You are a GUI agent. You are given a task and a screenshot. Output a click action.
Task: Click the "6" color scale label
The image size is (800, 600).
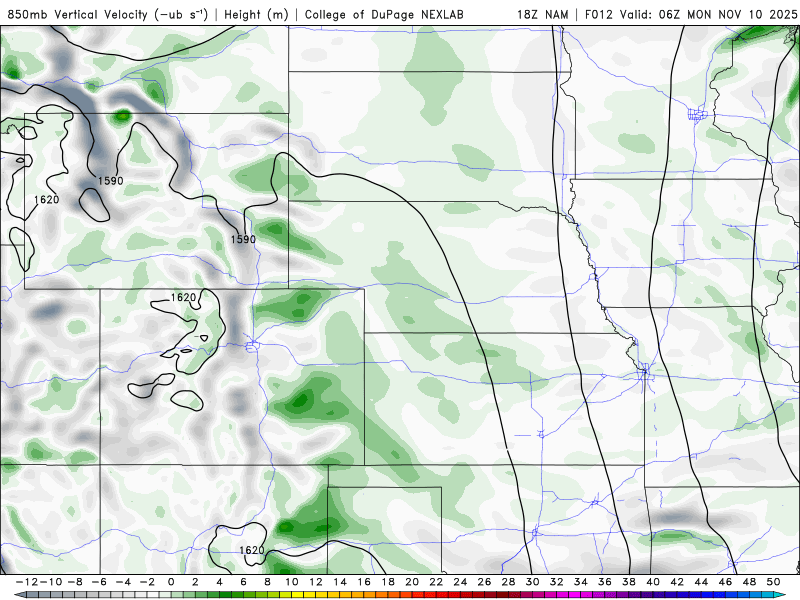(x=243, y=582)
